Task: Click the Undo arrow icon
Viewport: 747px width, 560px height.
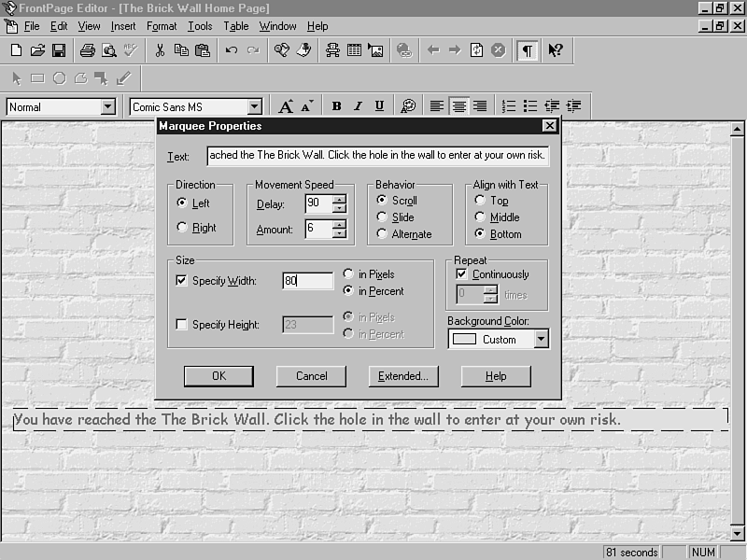Action: 232,50
